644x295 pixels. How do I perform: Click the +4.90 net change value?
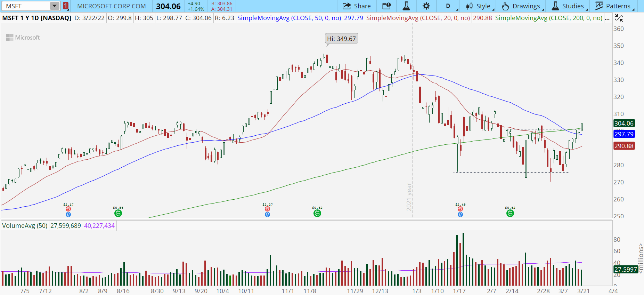tap(194, 3)
